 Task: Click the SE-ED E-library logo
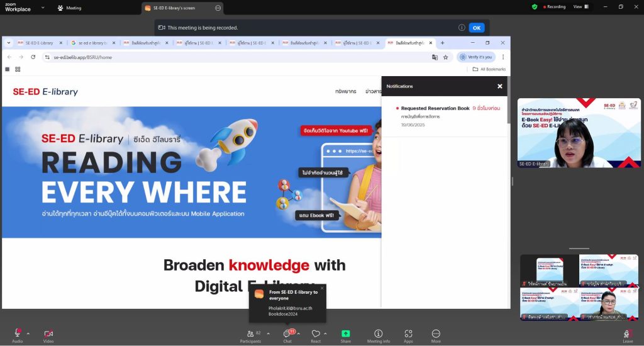45,92
